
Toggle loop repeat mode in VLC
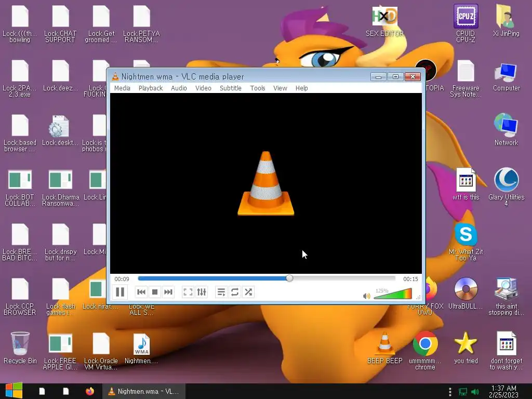click(x=235, y=292)
